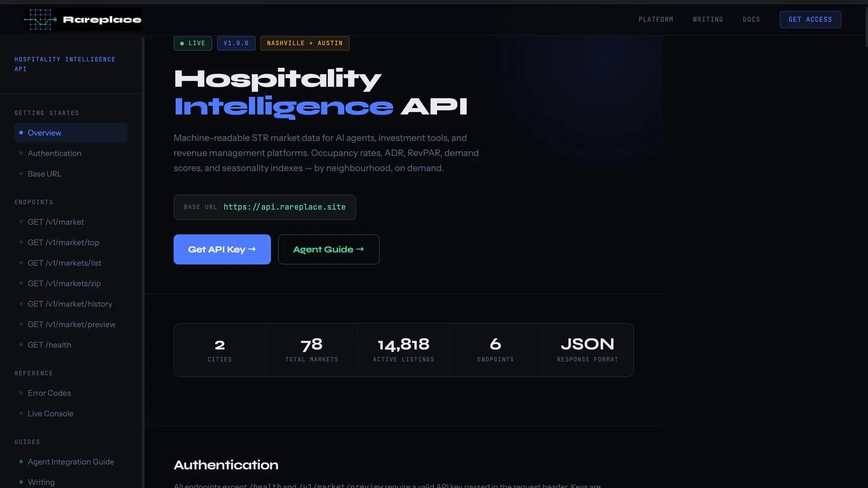Screen dimensions: 868x488
Task: Open GET /v1/market/history endpoint docs
Action: (x=71, y=304)
